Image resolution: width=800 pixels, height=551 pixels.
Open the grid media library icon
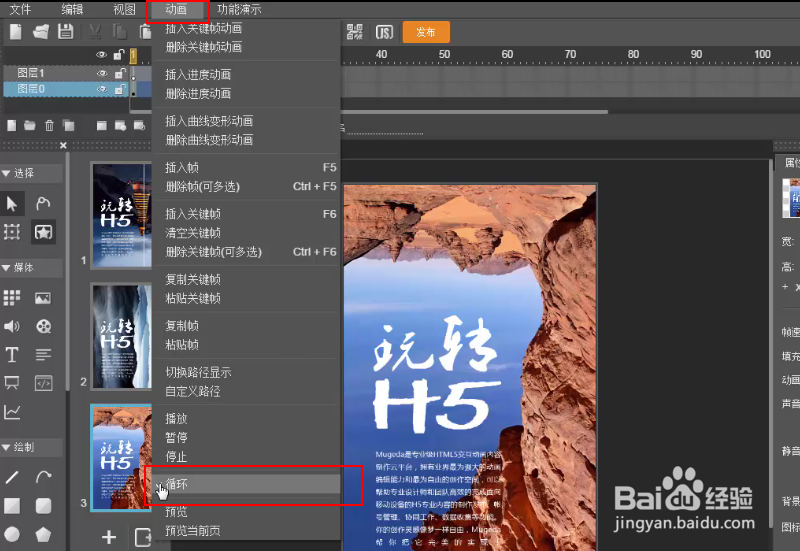click(12, 298)
